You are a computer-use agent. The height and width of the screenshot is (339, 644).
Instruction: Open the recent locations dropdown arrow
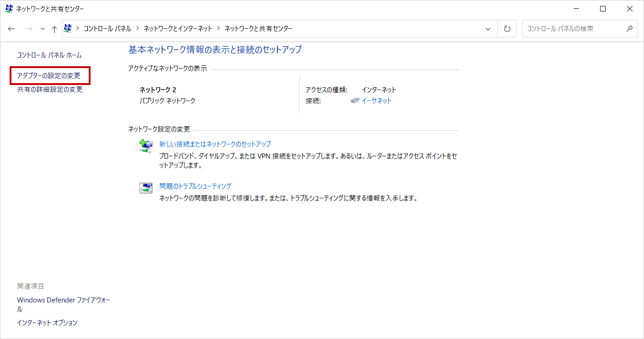(43, 29)
